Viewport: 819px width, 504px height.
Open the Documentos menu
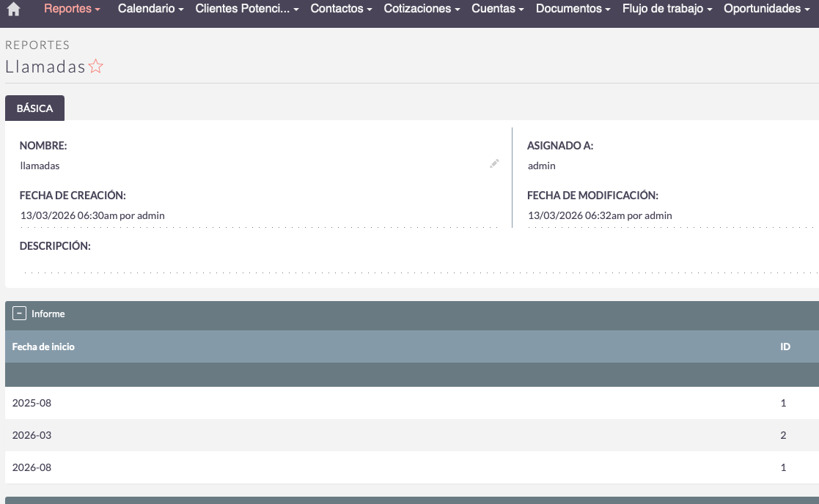click(x=573, y=9)
